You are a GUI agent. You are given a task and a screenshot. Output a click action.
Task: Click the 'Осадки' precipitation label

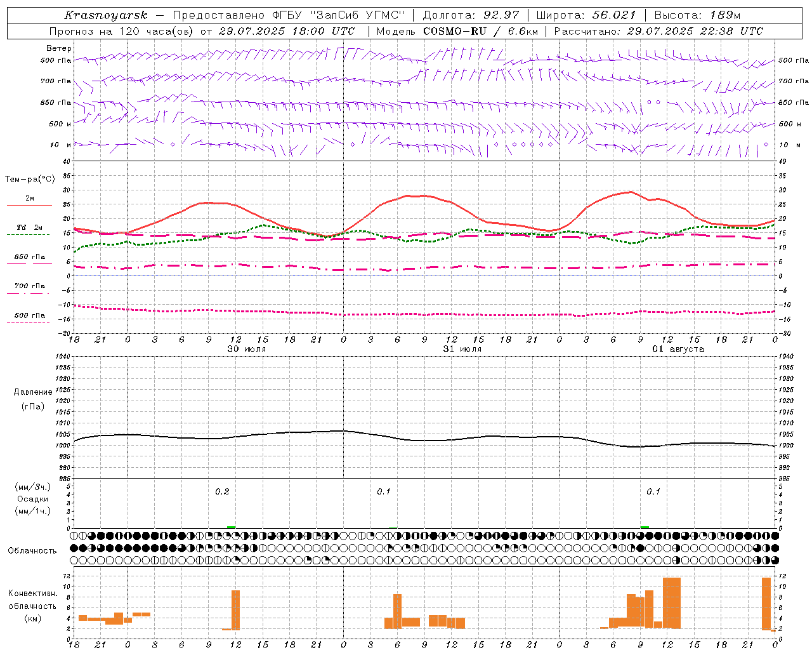pos(33,499)
